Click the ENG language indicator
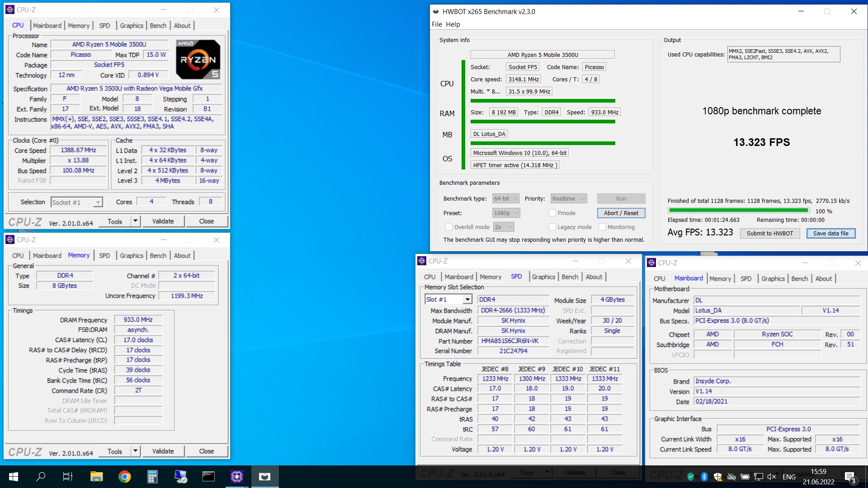Screen dimensions: 868x488 tap(789, 477)
